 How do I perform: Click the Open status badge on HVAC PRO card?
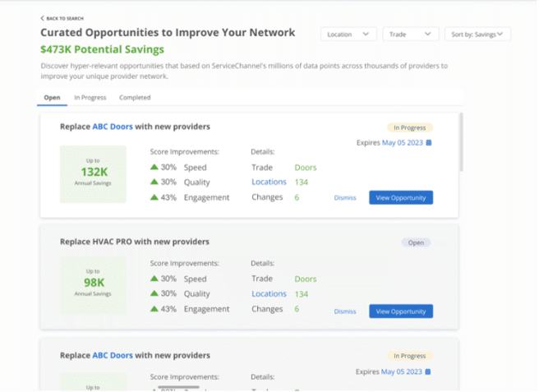(x=416, y=243)
